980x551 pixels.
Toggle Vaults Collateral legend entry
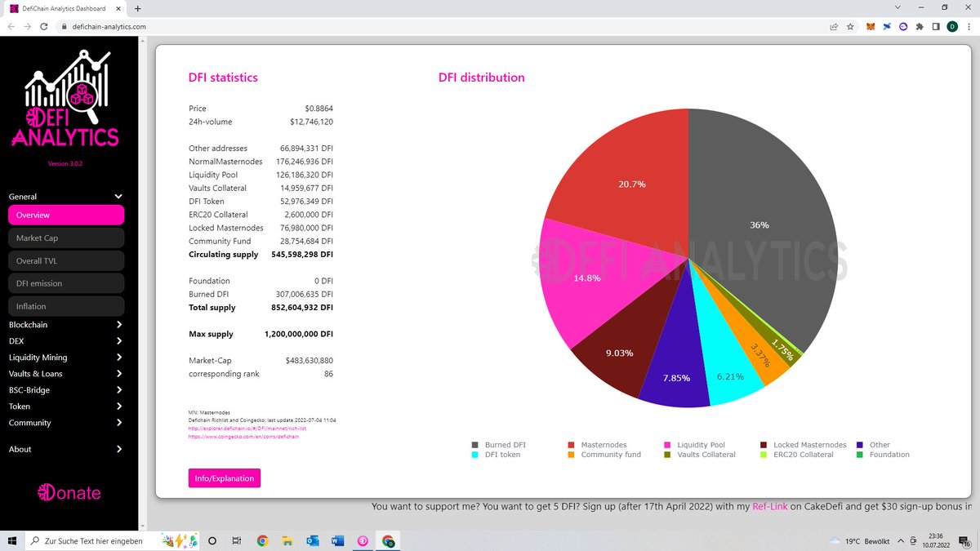coord(700,455)
